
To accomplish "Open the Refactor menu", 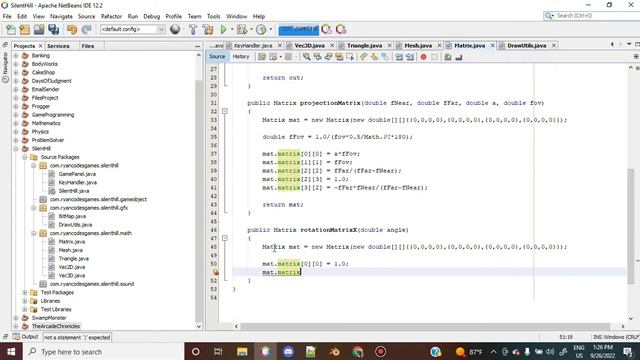I will point(111,16).
